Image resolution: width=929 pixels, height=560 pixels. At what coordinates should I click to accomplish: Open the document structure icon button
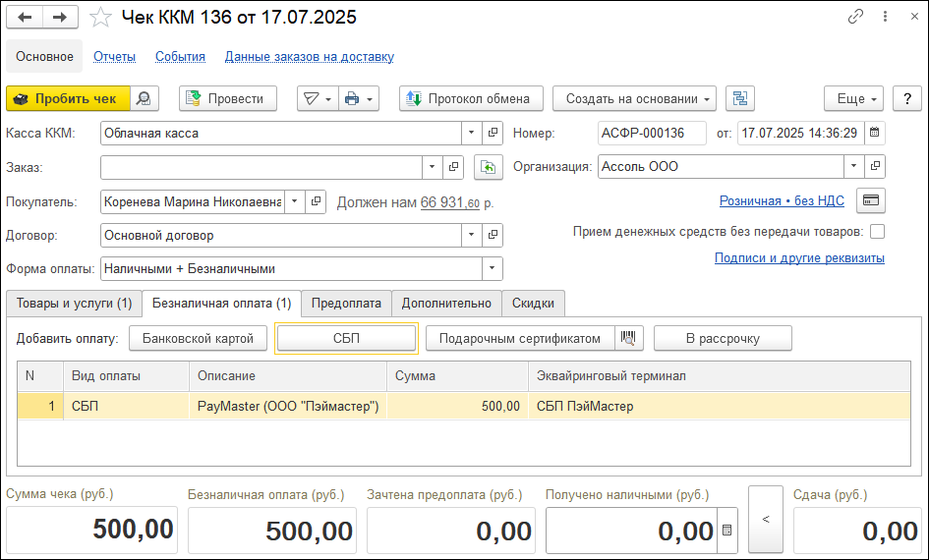click(x=739, y=98)
